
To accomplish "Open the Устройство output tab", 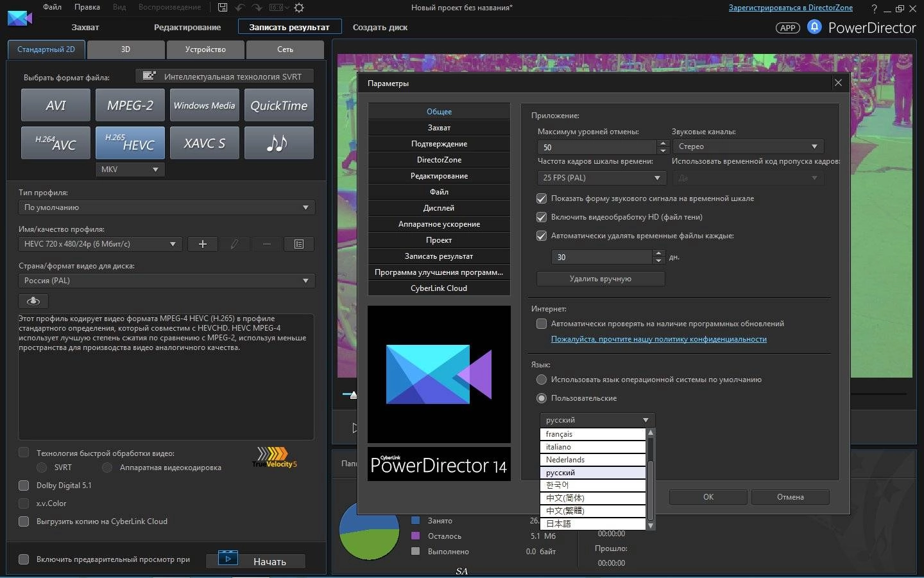I will coord(205,49).
